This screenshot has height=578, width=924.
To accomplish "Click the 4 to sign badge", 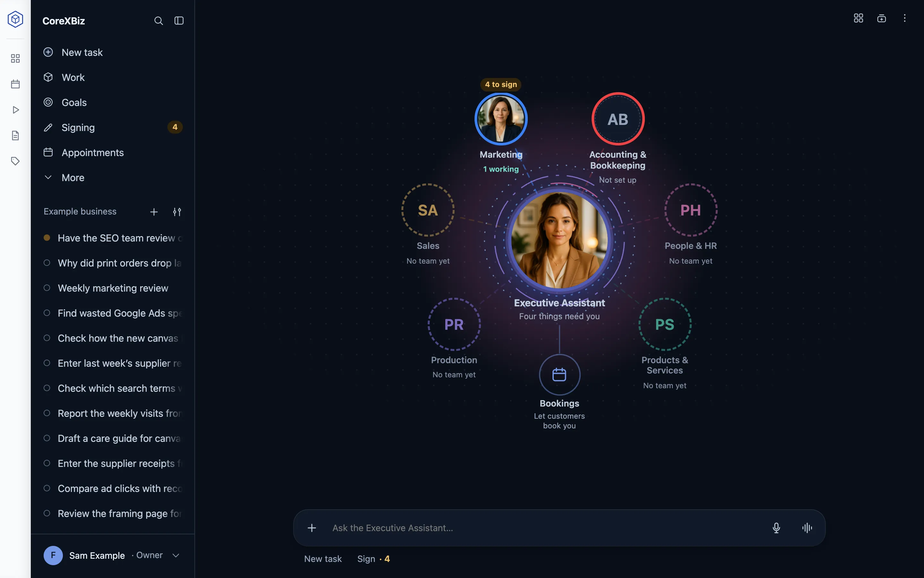I will tap(501, 84).
